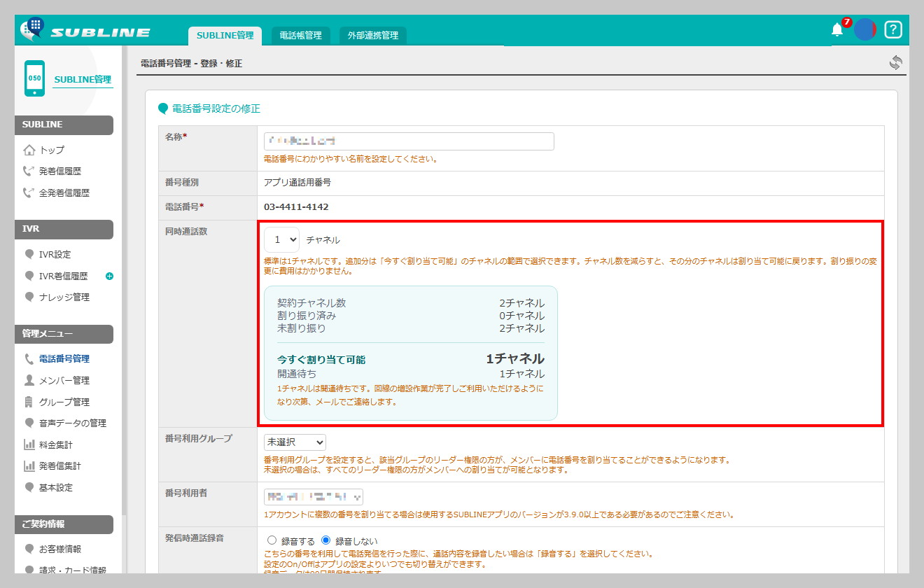Click into the 名称 name input field
The image size is (924, 588).
point(409,141)
